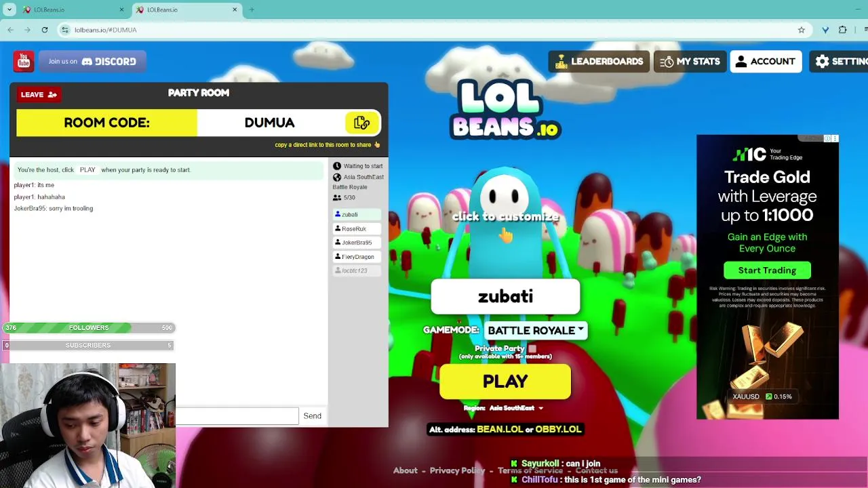Screen dimensions: 868x488
Task: Click the streamer webcam thumbnail
Action: coord(88,426)
